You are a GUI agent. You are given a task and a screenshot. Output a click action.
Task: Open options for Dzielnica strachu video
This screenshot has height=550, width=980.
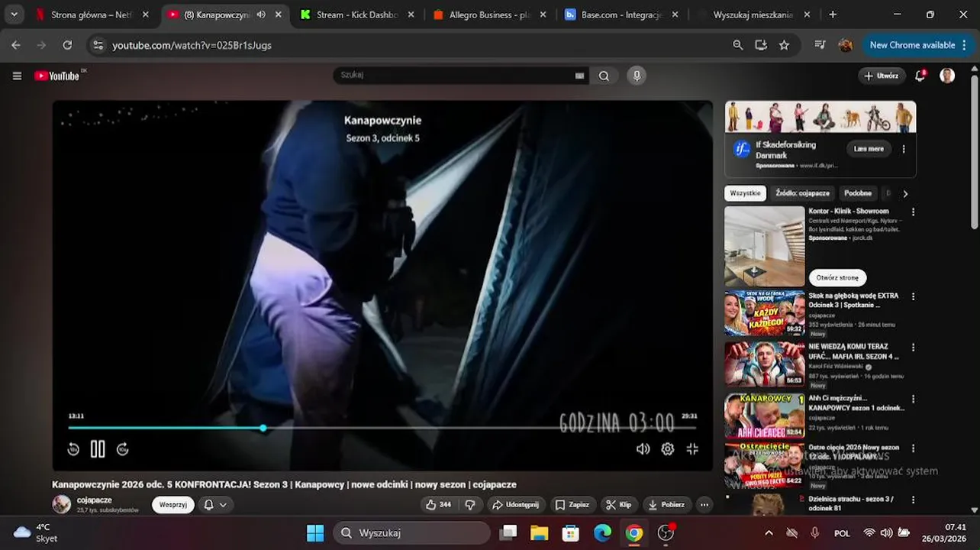point(913,500)
